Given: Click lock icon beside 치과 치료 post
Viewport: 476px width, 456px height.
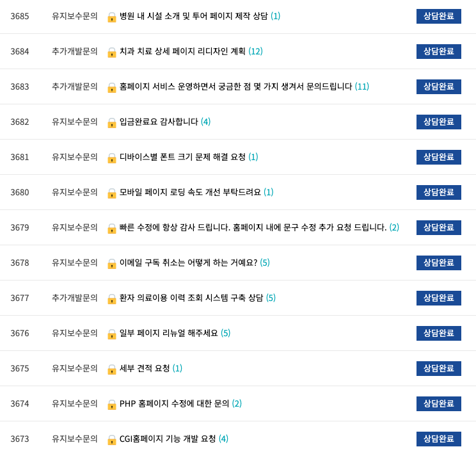Looking at the screenshot, I should pos(112,52).
